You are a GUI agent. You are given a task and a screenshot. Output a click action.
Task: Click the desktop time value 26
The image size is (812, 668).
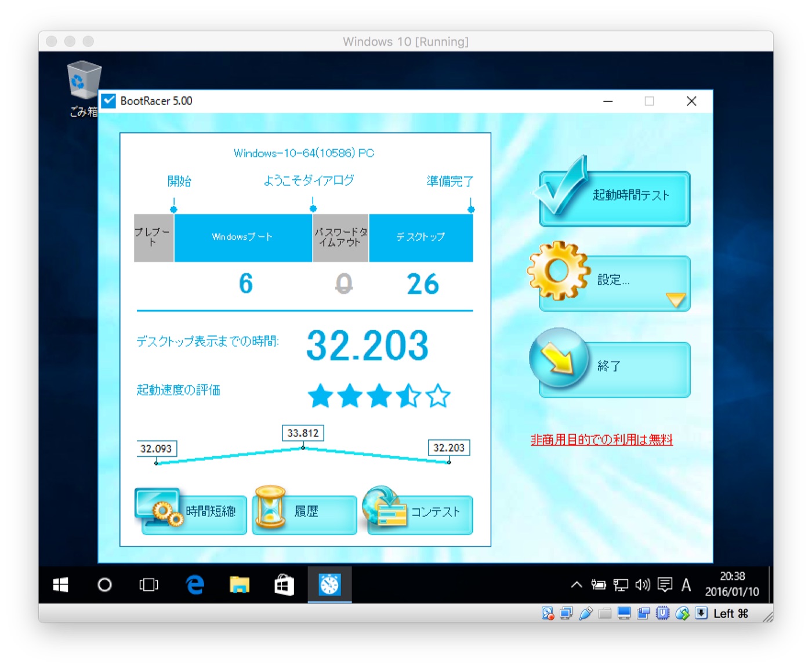point(423,284)
